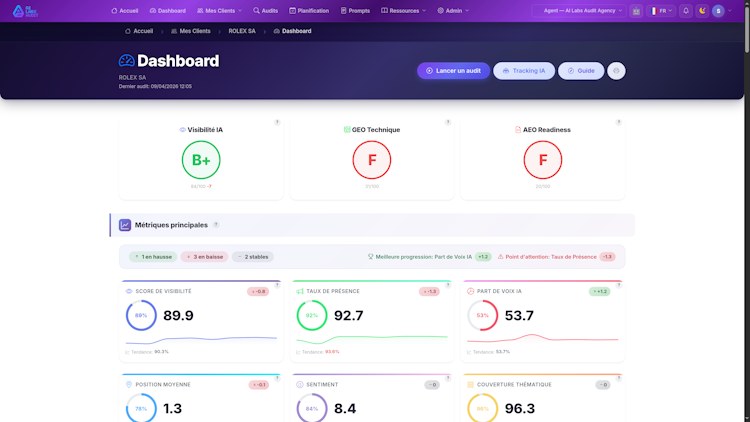Open the Audits menu item
The width and height of the screenshot is (750, 422).
tap(265, 11)
